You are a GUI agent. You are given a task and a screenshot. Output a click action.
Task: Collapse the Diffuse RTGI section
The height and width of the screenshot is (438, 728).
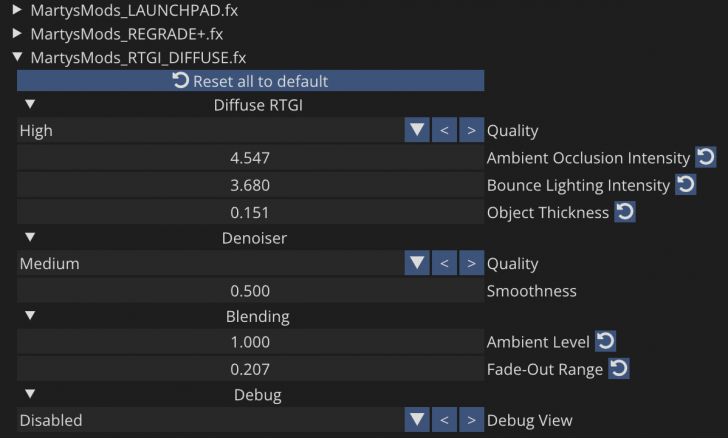30,104
